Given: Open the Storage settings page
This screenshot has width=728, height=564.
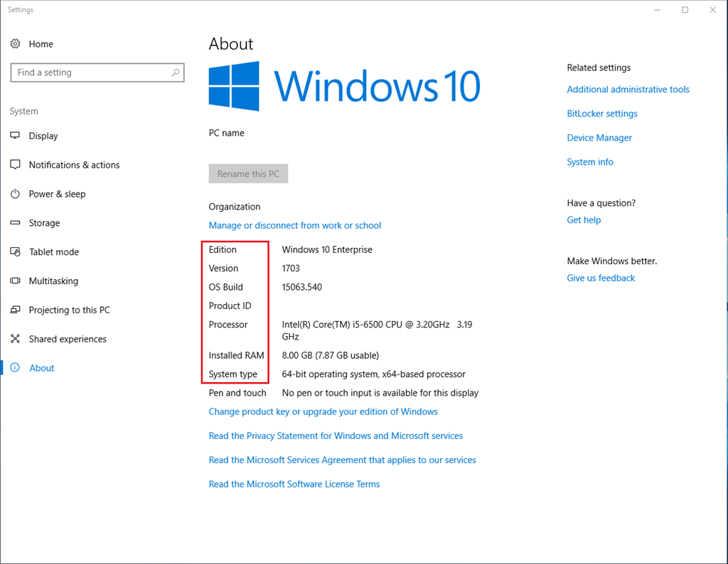Looking at the screenshot, I should click(44, 222).
